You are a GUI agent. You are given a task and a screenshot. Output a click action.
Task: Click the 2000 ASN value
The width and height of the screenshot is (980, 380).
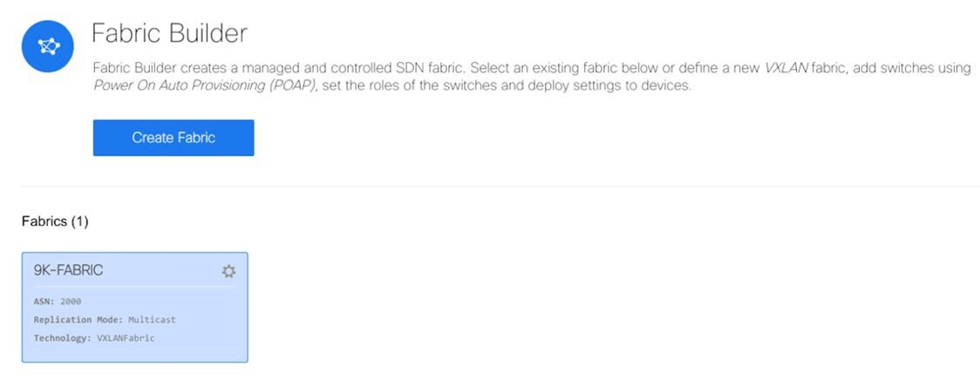click(71, 302)
